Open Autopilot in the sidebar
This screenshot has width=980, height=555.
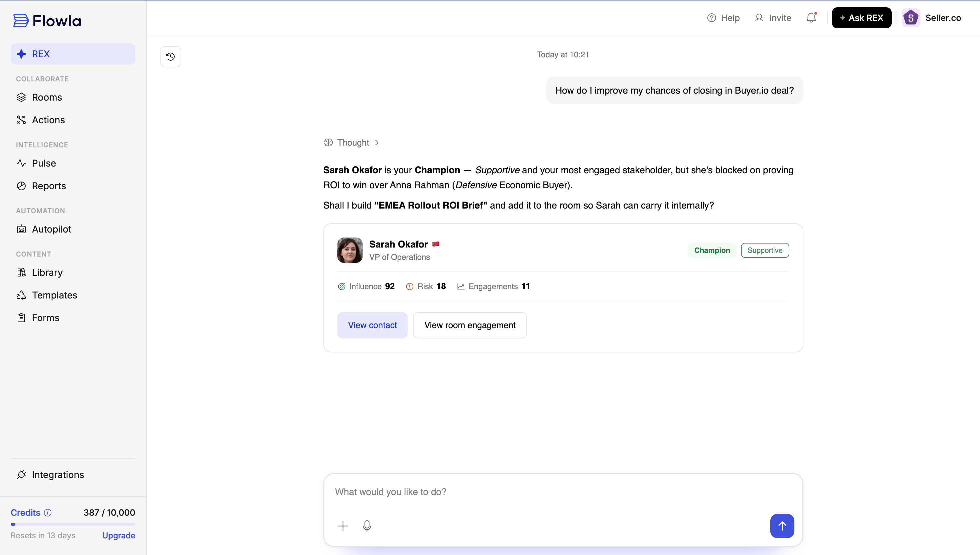(73, 229)
